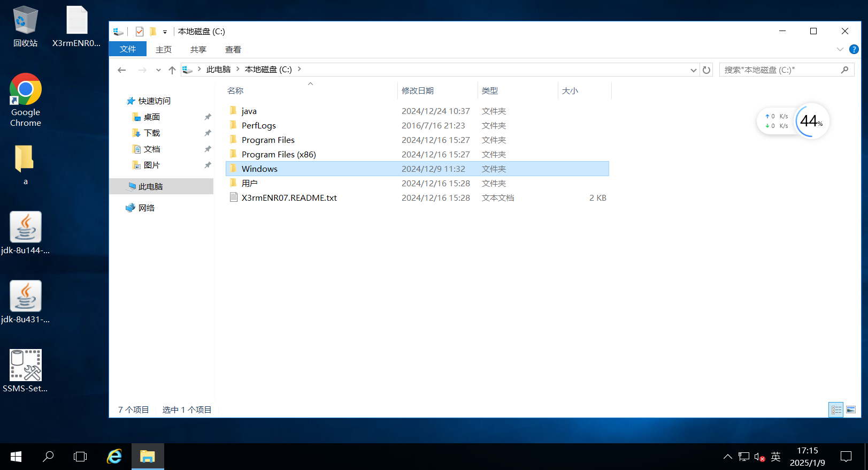Open the 文件 ribbon menu
The height and width of the screenshot is (470, 868).
tap(128, 49)
